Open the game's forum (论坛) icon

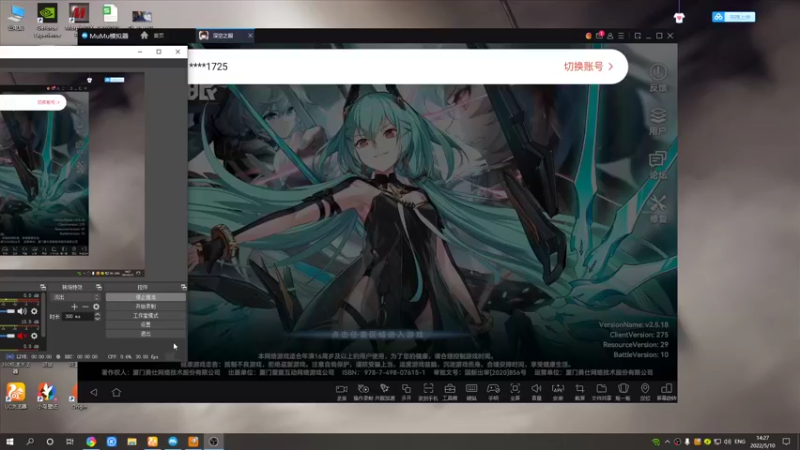(658, 165)
